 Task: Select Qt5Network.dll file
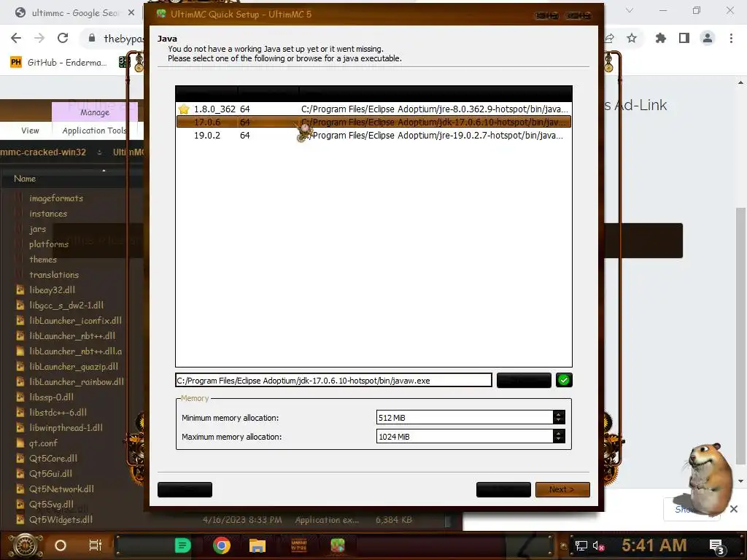coord(61,489)
